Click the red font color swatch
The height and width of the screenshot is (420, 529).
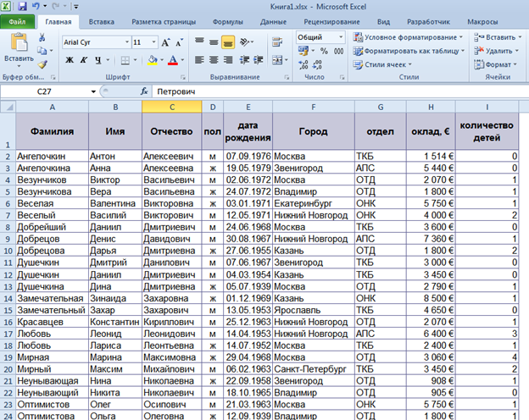coord(173,60)
